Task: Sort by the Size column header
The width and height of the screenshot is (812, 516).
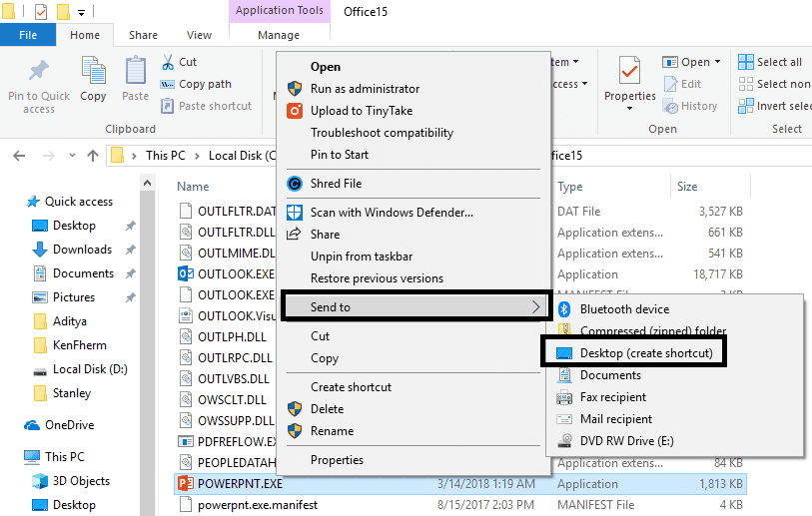Action: coord(687,187)
